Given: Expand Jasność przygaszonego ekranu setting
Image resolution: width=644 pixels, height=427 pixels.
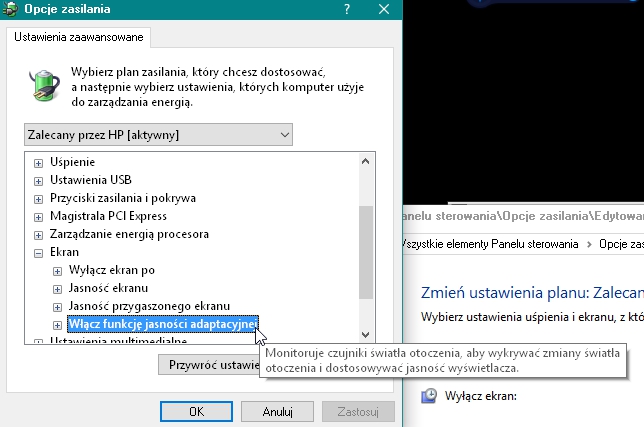Looking at the screenshot, I should click(58, 307).
